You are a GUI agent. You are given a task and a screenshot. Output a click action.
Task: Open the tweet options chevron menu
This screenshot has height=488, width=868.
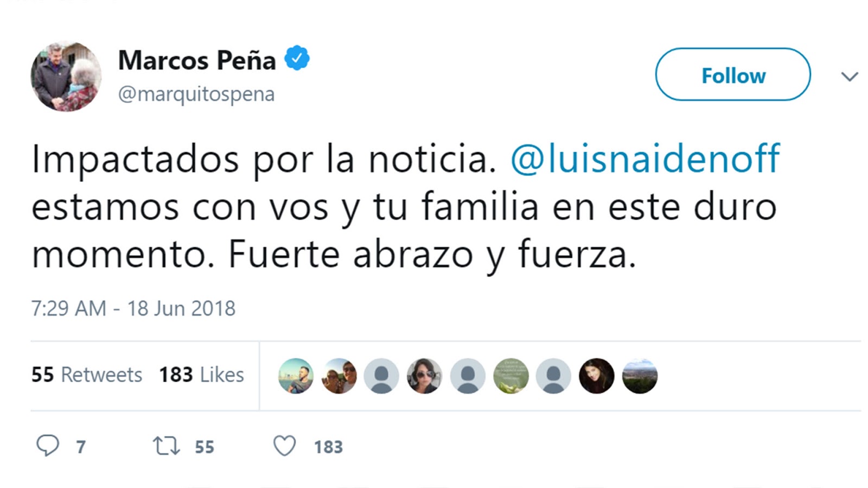click(850, 77)
